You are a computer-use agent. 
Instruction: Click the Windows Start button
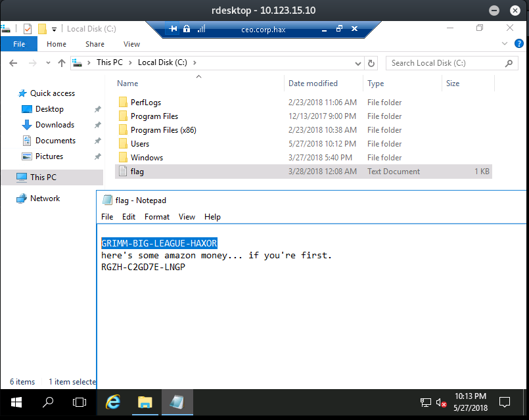[16, 402]
